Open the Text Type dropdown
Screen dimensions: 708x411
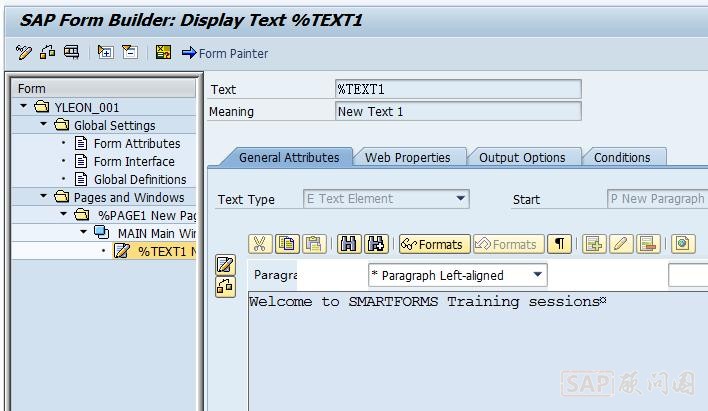(460, 199)
